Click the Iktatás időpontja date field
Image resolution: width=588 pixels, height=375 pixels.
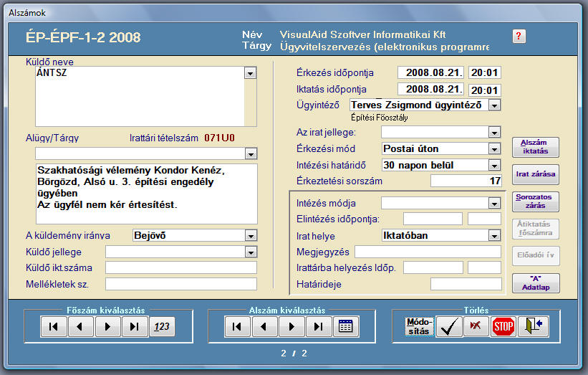point(430,90)
